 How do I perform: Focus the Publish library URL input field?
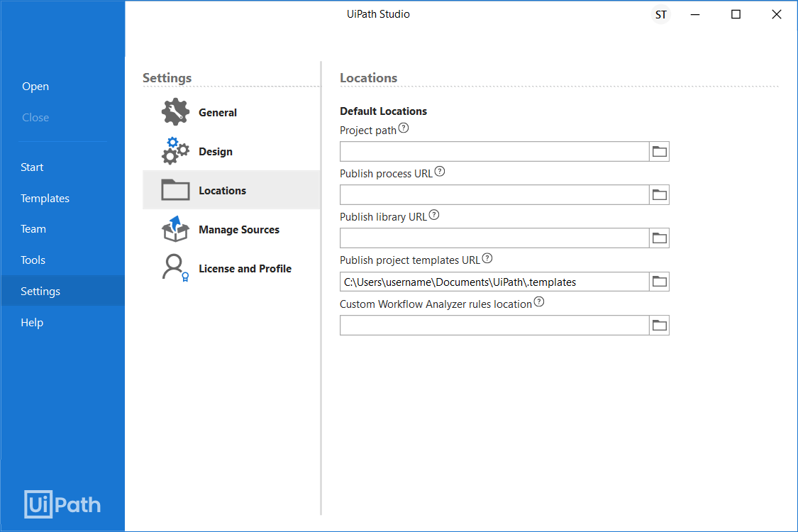494,238
